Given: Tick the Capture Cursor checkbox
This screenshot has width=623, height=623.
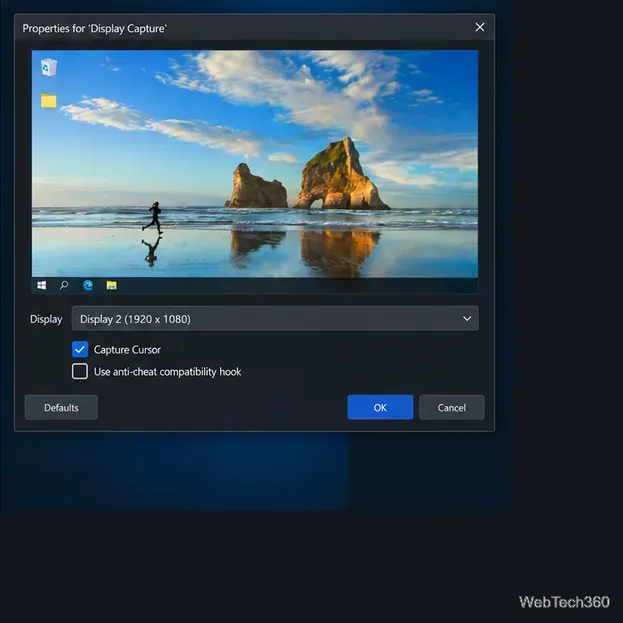Looking at the screenshot, I should click(80, 350).
